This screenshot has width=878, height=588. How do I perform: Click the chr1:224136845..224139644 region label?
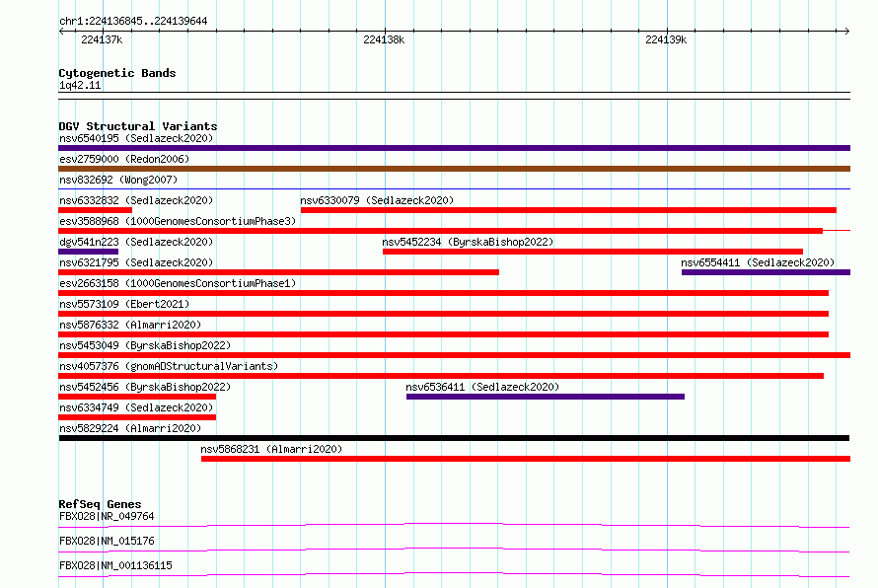133,22
